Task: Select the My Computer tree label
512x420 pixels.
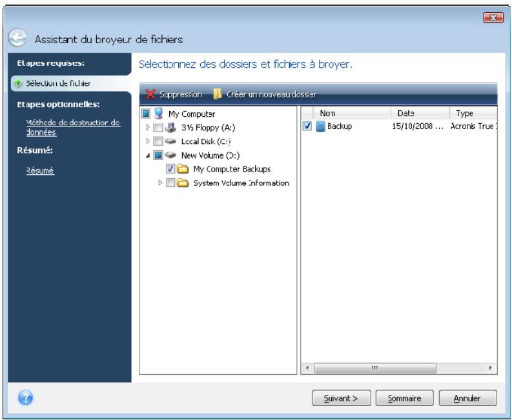Action: coord(192,114)
